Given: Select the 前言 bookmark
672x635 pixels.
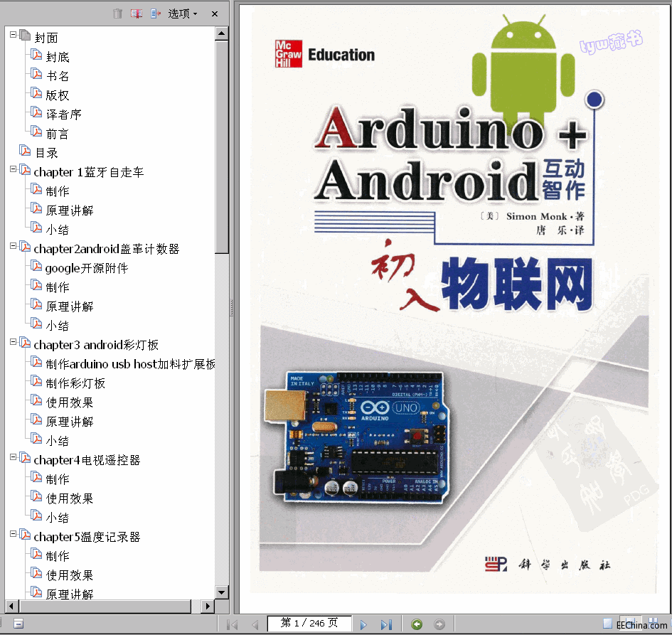Looking at the screenshot, I should [x=58, y=134].
